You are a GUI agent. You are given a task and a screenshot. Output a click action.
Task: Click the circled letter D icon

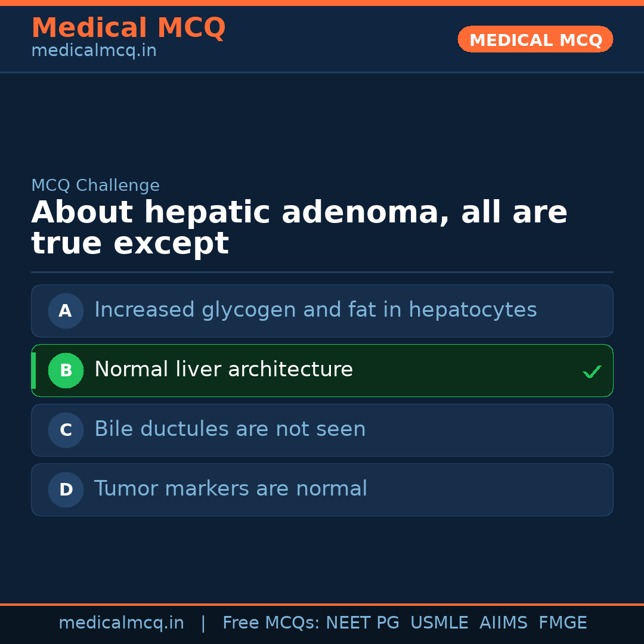click(x=66, y=490)
